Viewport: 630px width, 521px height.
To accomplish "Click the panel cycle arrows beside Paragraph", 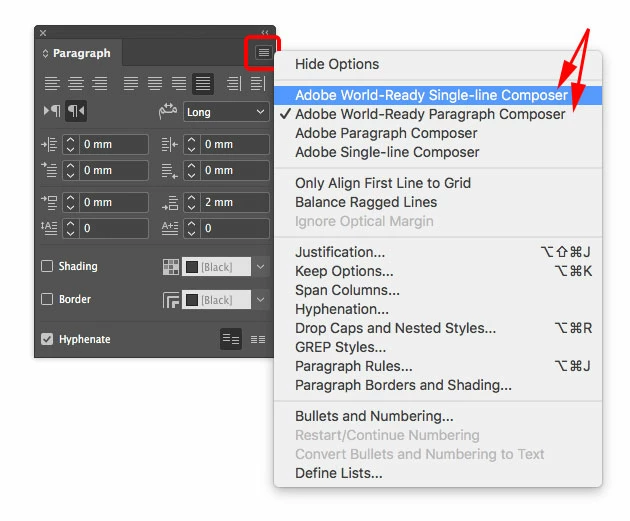I will (45, 53).
